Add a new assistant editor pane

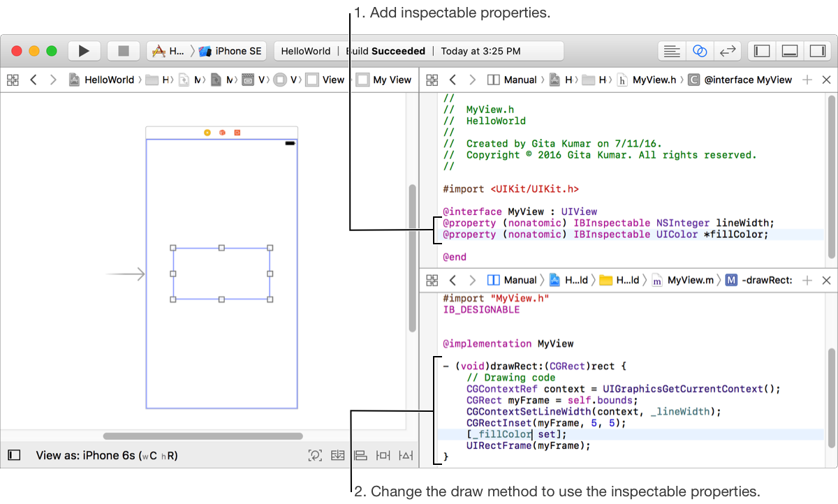[807, 80]
